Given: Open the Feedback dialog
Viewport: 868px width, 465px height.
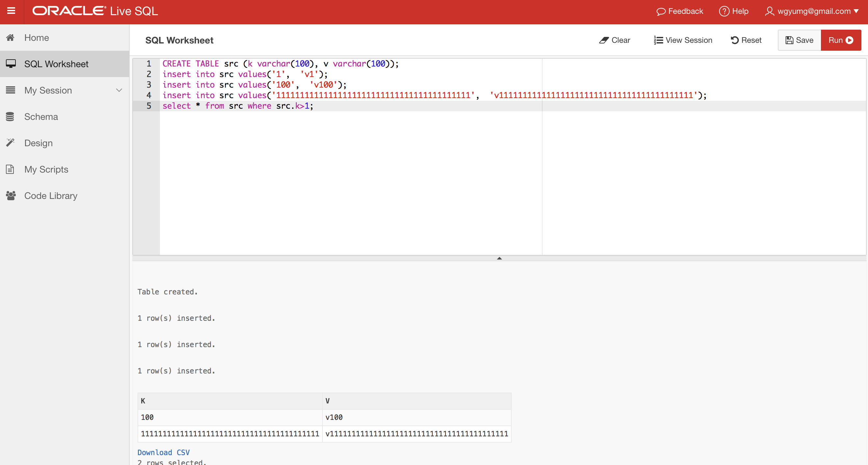Looking at the screenshot, I should (680, 11).
